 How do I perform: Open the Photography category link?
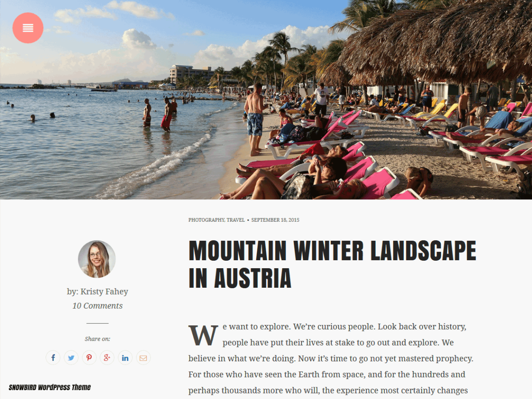(x=206, y=220)
